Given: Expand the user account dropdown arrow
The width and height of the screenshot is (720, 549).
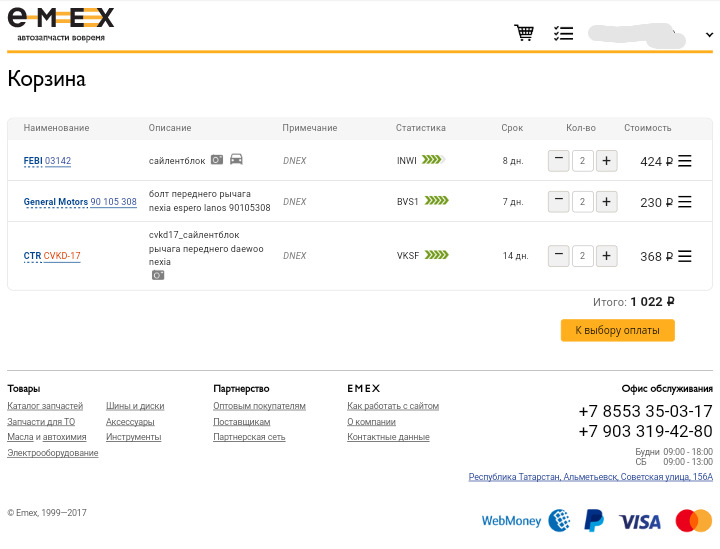Looking at the screenshot, I should click(x=709, y=34).
